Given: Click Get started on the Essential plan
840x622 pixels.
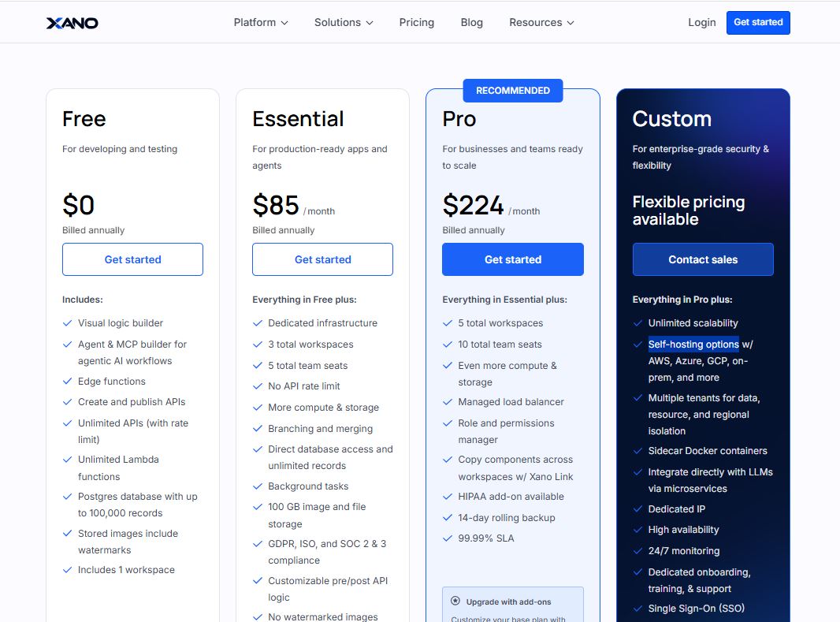Looking at the screenshot, I should tap(322, 259).
